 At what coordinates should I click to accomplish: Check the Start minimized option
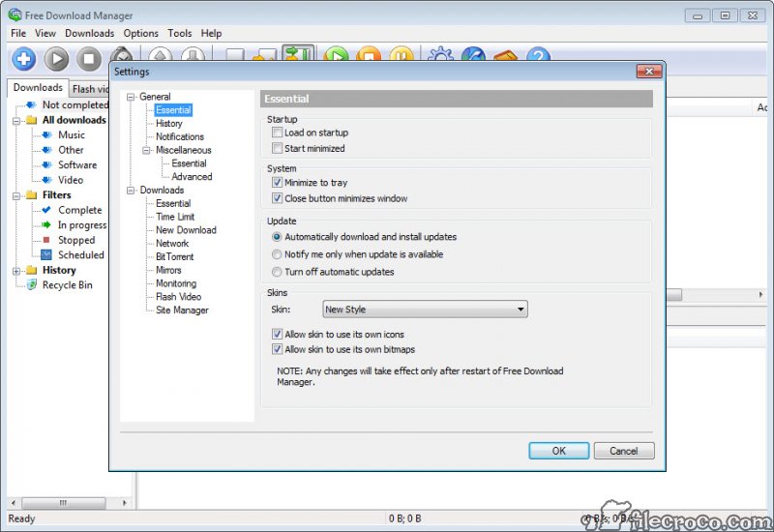[277, 148]
